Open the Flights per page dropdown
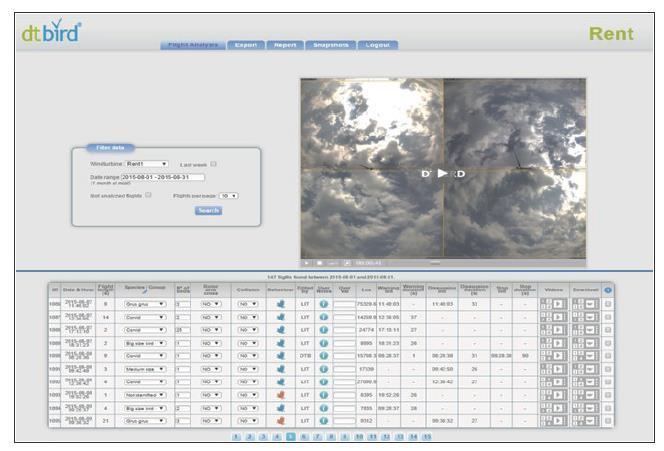 click(229, 196)
